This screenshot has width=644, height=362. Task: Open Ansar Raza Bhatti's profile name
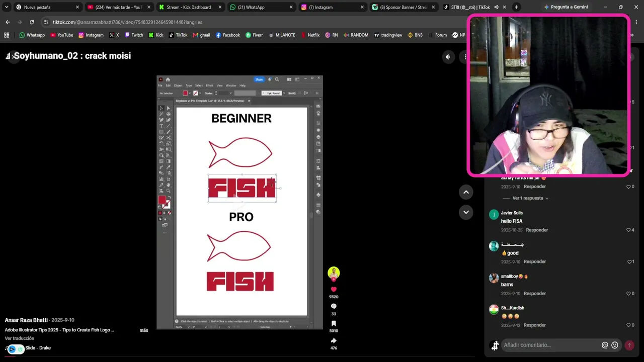pyautogui.click(x=26, y=320)
